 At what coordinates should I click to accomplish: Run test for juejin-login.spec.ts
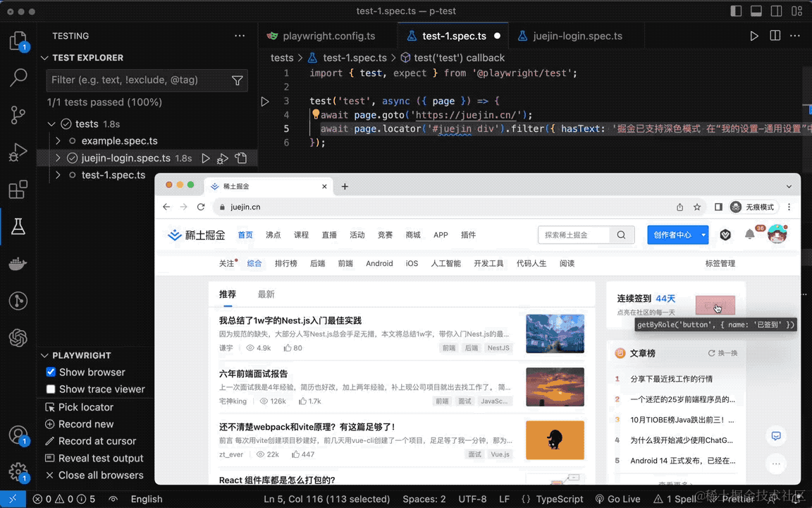coord(206,158)
